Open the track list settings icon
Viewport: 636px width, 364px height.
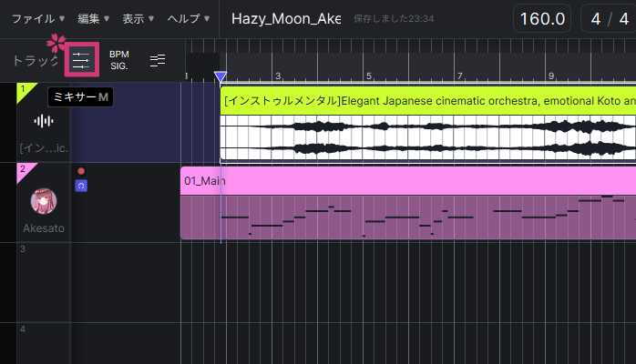click(158, 60)
